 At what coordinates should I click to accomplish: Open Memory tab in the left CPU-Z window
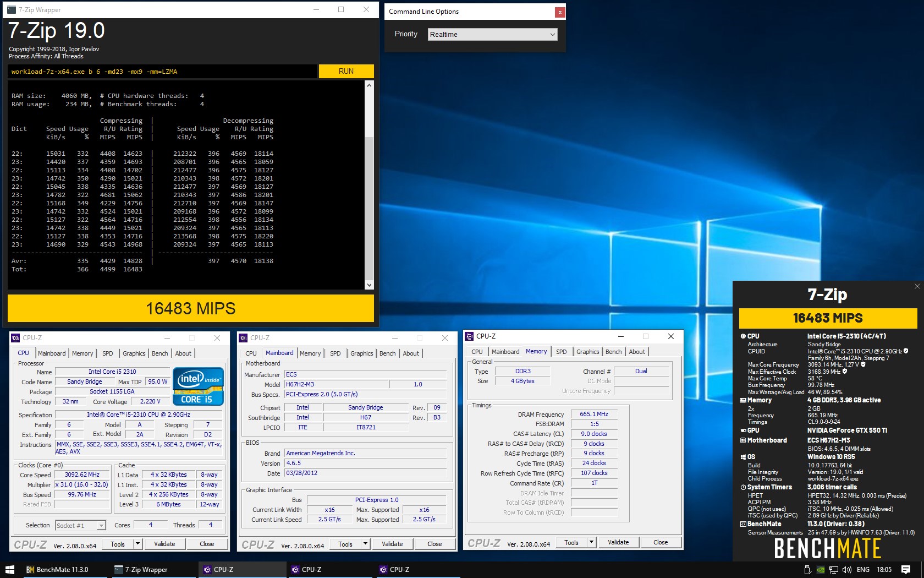pos(82,353)
